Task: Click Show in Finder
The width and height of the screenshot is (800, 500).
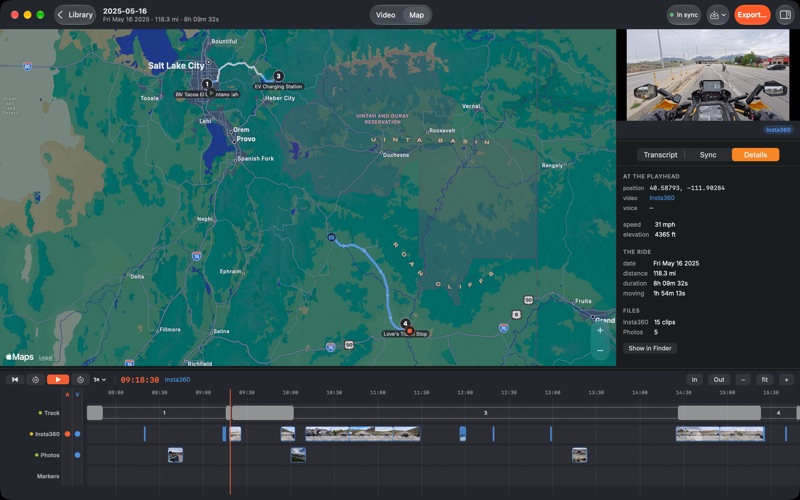Action: click(649, 348)
